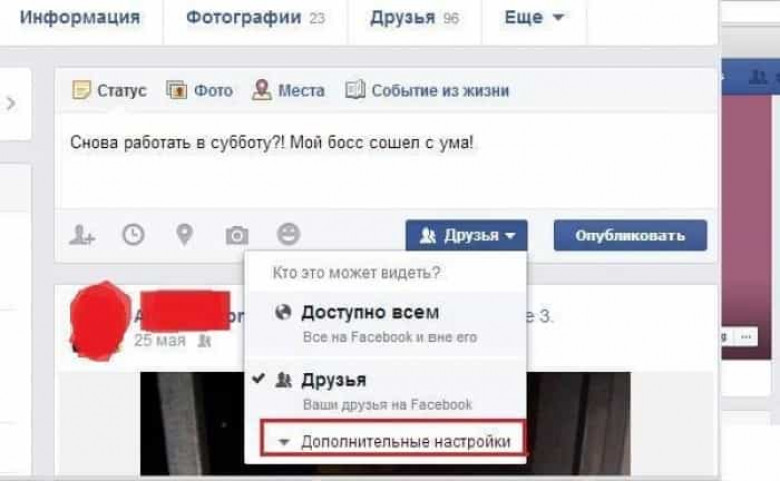
Task: Select the Статус composer tab
Action: (109, 90)
